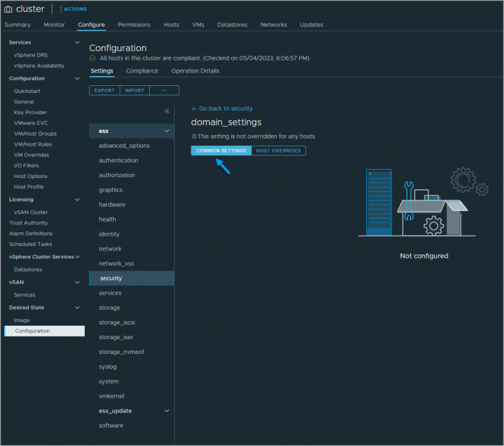Open Host Profile in sidebar

click(x=29, y=187)
